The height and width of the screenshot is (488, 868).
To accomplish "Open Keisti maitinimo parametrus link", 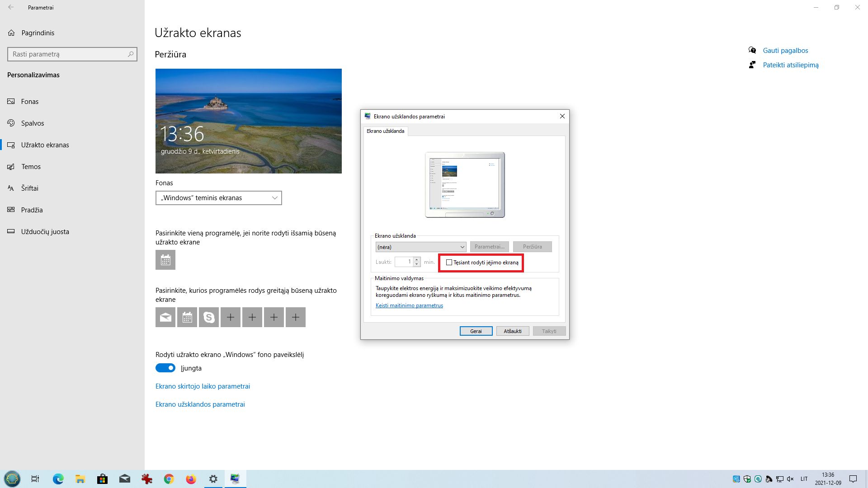I will tap(409, 305).
